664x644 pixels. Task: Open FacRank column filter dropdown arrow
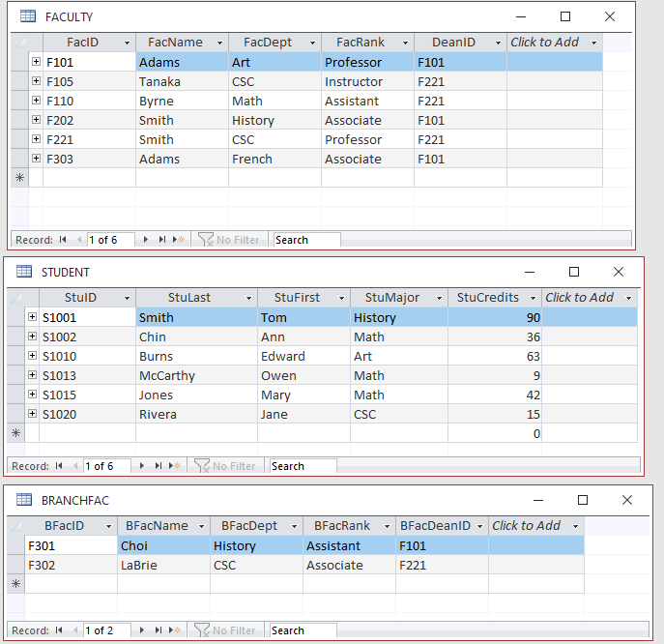click(x=405, y=43)
